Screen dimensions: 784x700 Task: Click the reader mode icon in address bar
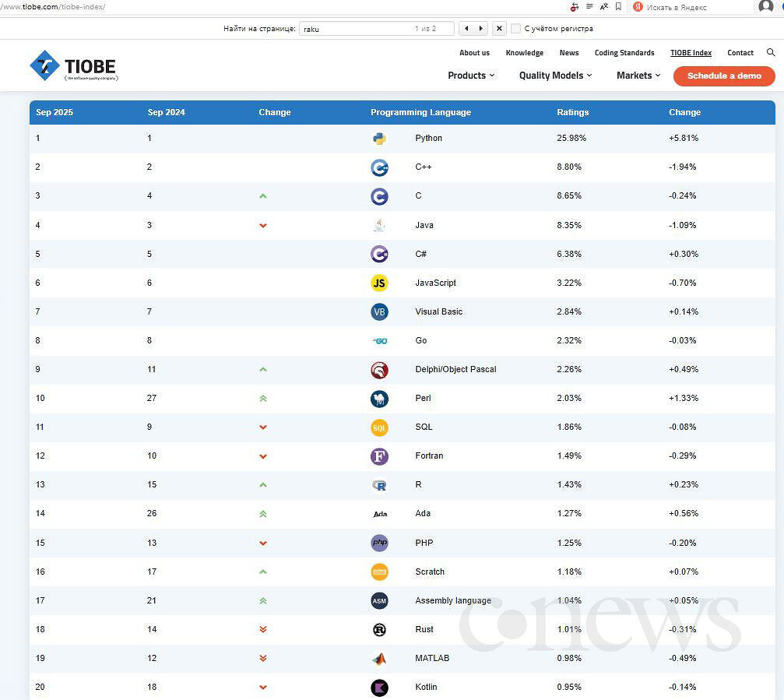pyautogui.click(x=589, y=6)
